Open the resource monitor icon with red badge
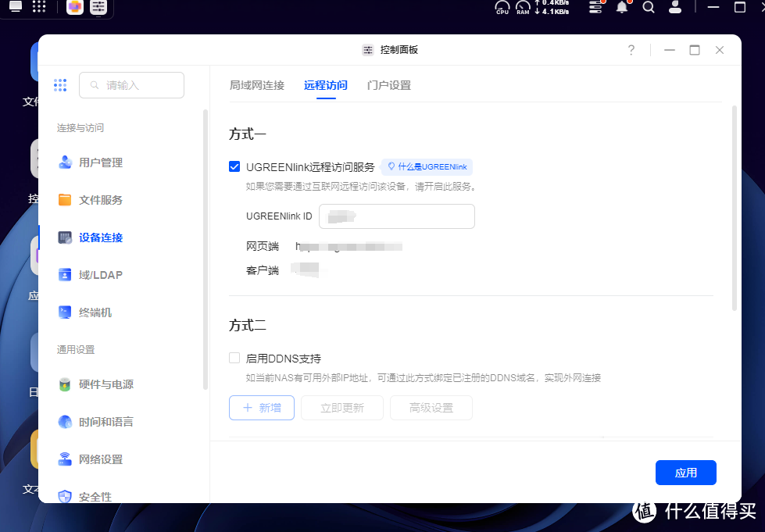This screenshot has width=765, height=532. tap(595, 8)
